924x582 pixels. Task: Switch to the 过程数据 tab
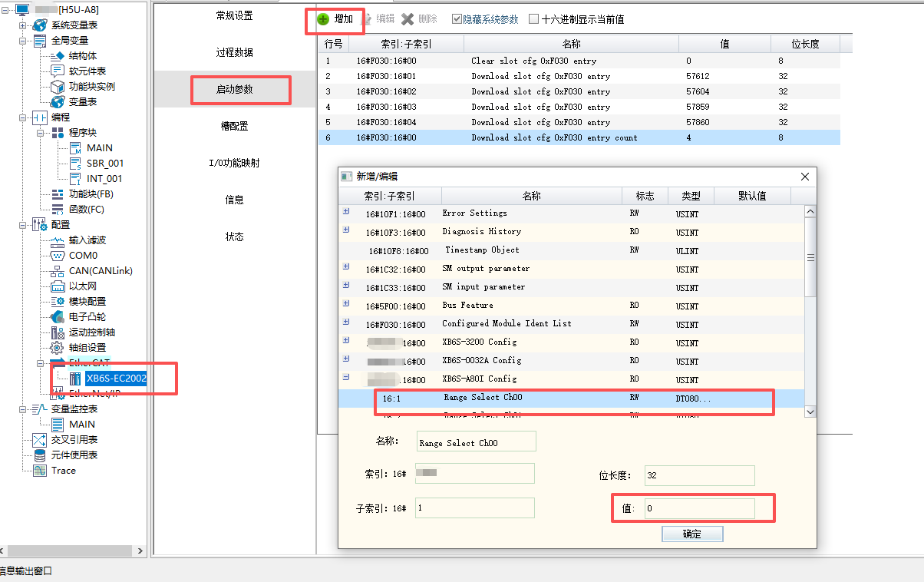[234, 53]
